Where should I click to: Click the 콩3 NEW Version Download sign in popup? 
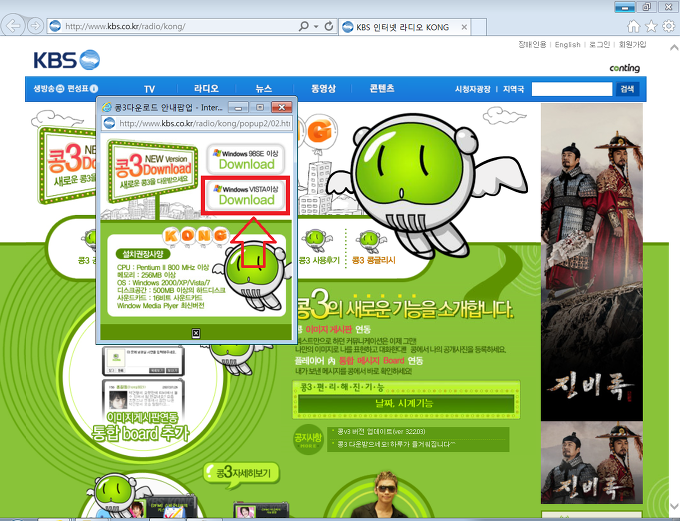click(x=153, y=170)
